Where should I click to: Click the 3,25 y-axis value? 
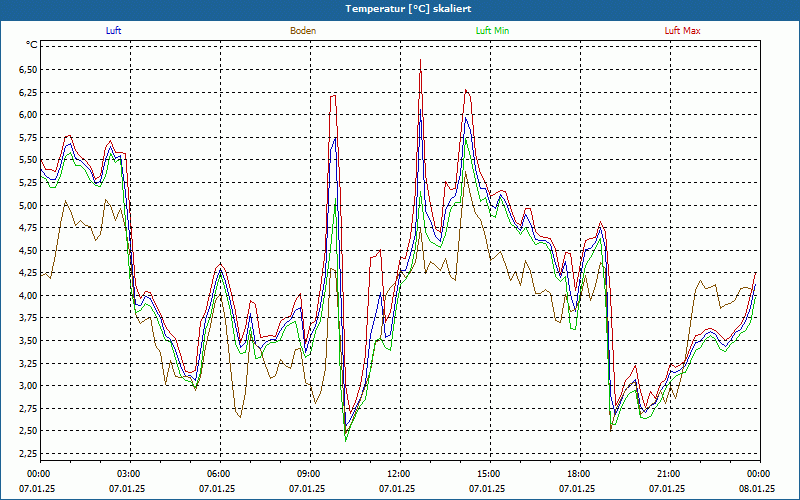(x=28, y=363)
